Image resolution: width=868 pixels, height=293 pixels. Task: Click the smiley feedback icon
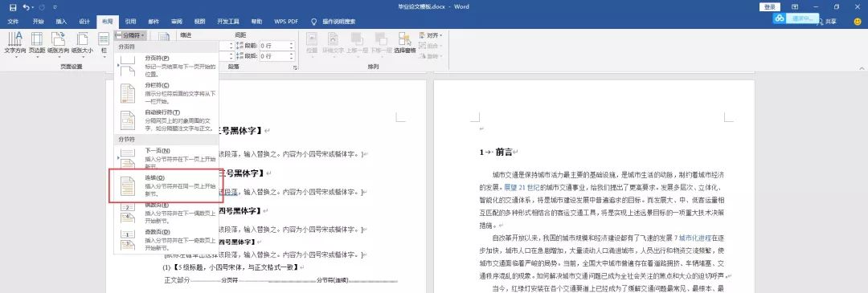tap(857, 22)
